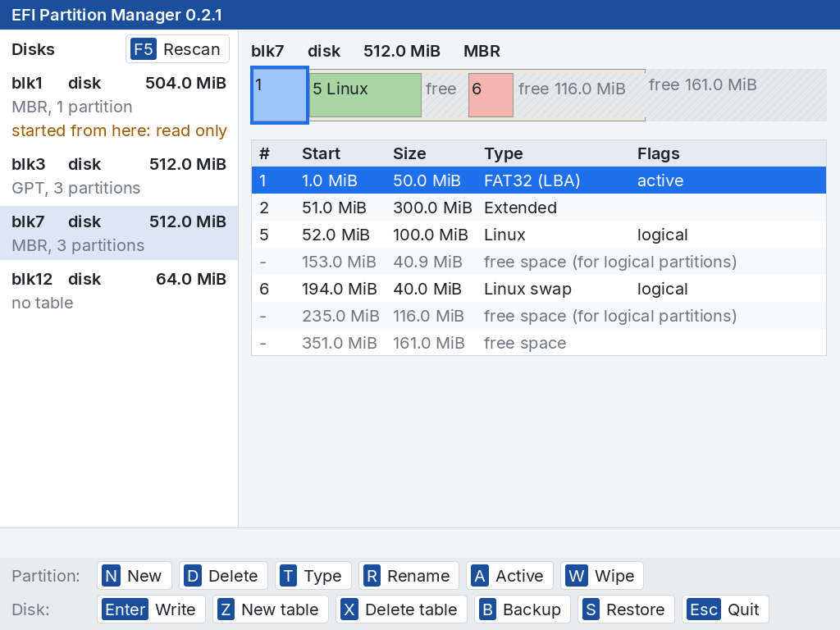
Task: Click the Size column header
Action: (409, 153)
